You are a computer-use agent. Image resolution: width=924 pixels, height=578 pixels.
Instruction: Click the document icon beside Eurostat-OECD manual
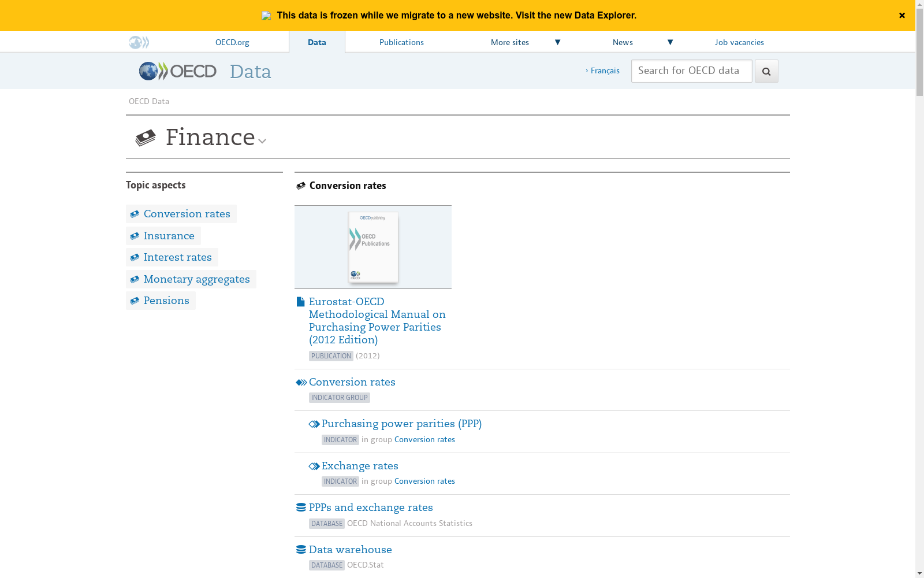[300, 302]
